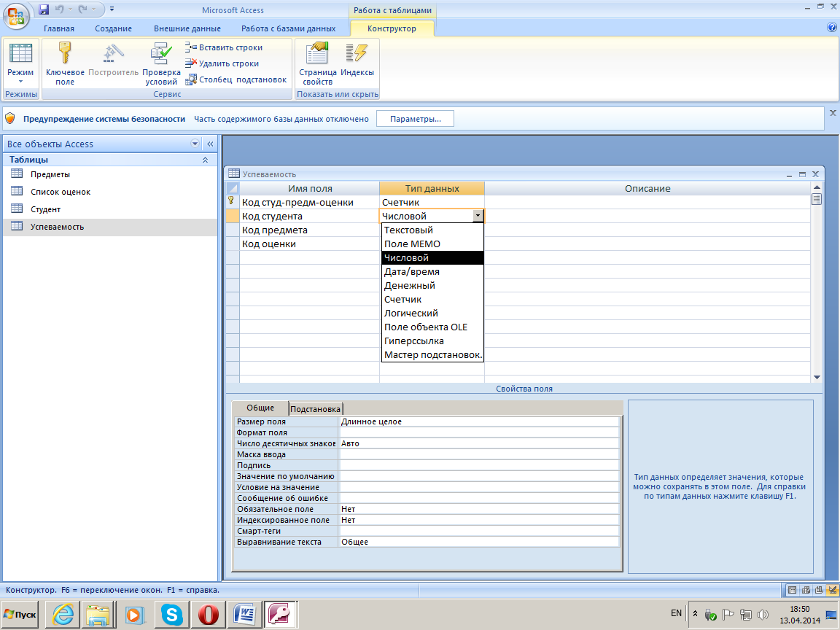Undo with the quick access arrow

pyautogui.click(x=60, y=9)
